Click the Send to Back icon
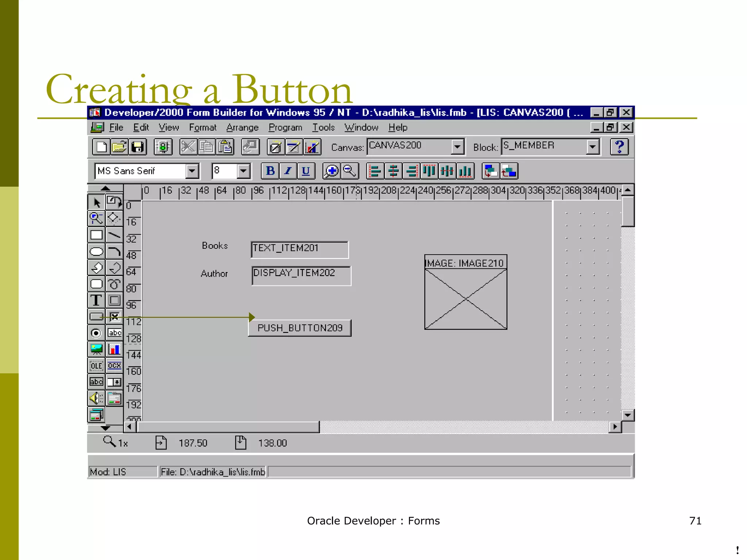Viewport: 747px width, 560px height. (x=509, y=171)
